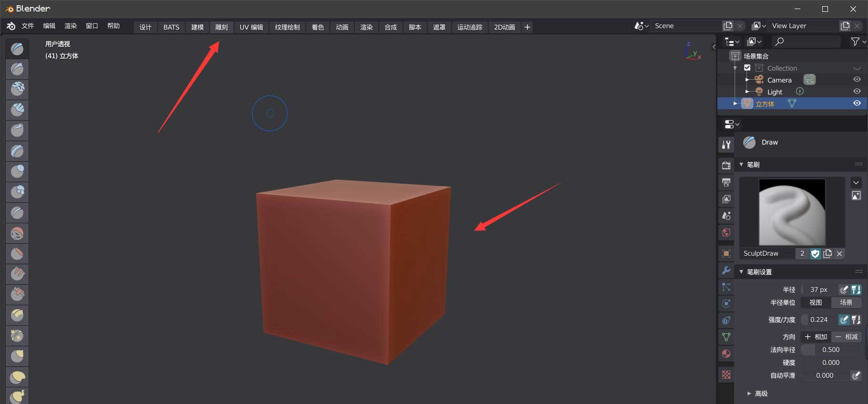Viewport: 868px width, 404px height.
Task: Open the Scene properties tab
Action: coord(726,216)
